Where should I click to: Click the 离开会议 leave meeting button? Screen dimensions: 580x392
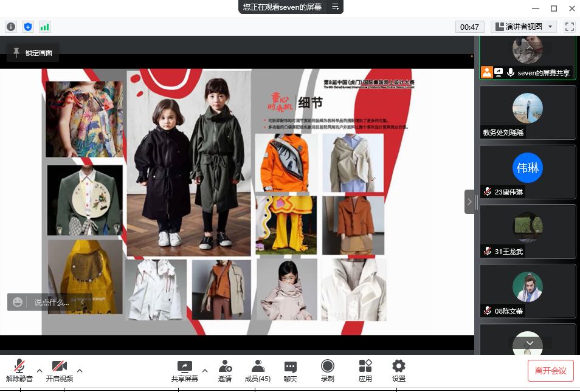(x=550, y=371)
